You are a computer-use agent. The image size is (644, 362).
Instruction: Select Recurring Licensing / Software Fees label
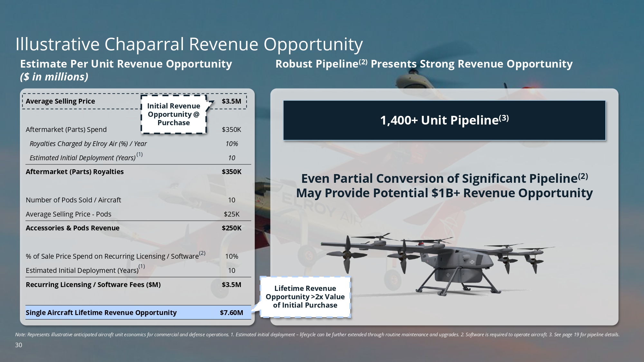pos(93,285)
